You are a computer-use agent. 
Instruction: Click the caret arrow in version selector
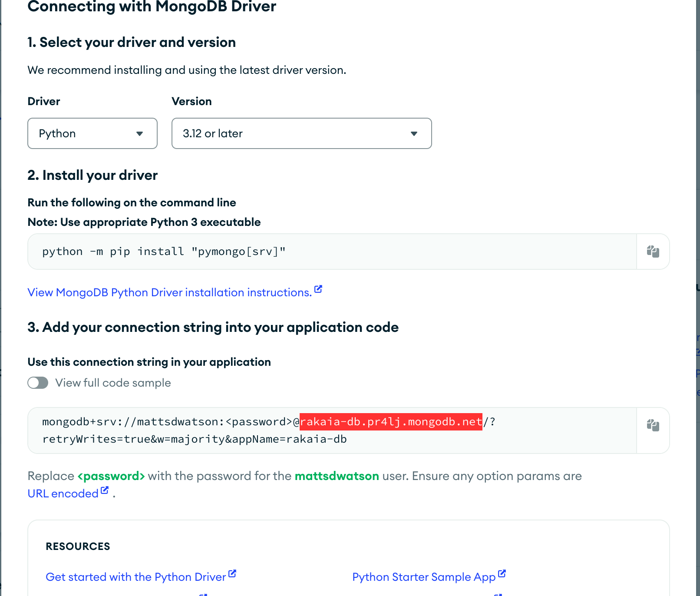414,134
